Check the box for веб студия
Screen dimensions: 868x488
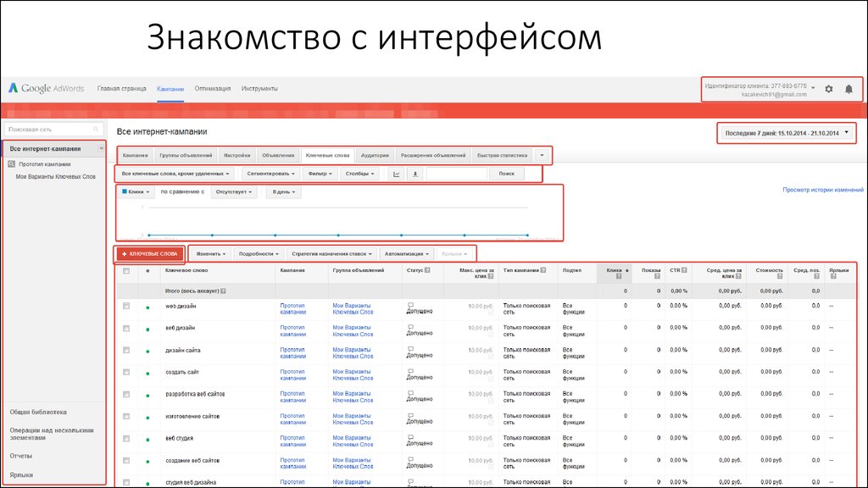(126, 439)
